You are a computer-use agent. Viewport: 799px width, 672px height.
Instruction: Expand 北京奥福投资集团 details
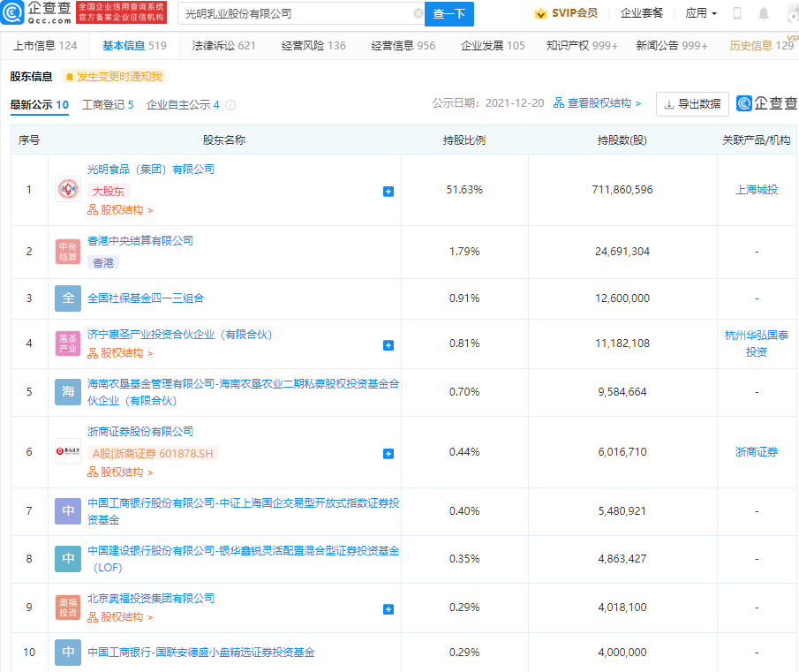coord(388,608)
